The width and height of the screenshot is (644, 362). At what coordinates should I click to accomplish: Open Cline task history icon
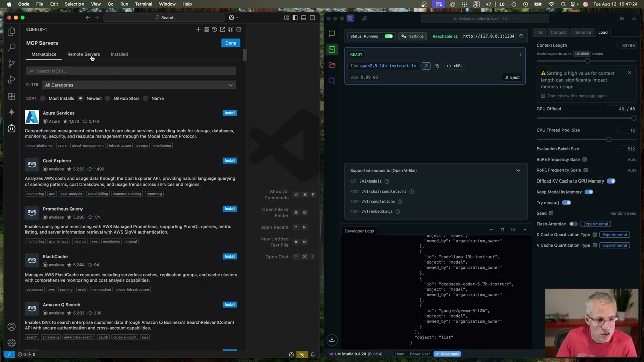(214, 30)
